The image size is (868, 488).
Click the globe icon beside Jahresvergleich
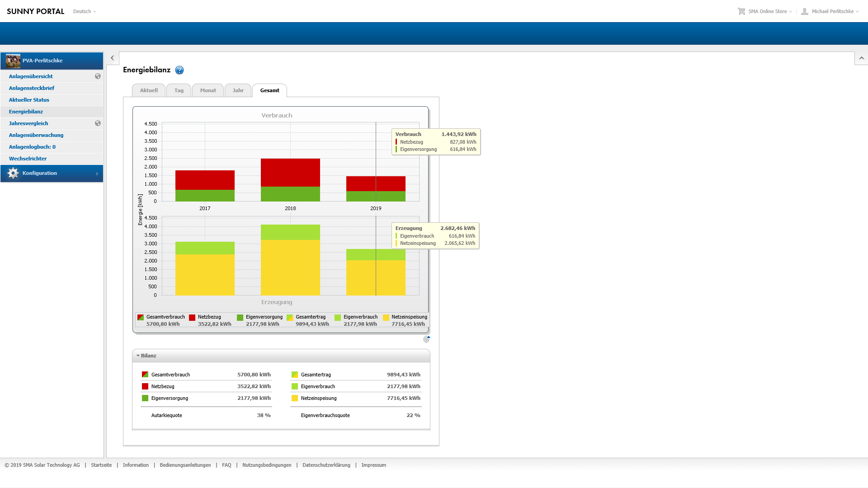[x=98, y=123]
